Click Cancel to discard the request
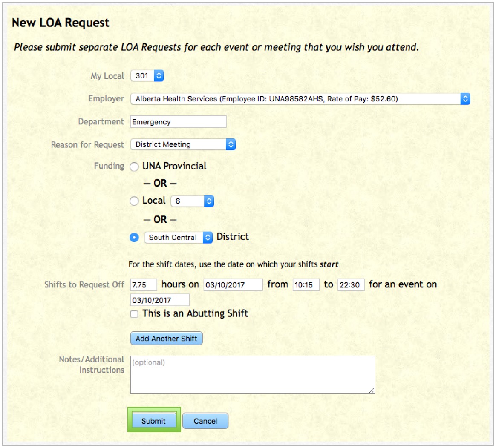Image resolution: width=496 pixels, height=448 pixels. pos(205,420)
